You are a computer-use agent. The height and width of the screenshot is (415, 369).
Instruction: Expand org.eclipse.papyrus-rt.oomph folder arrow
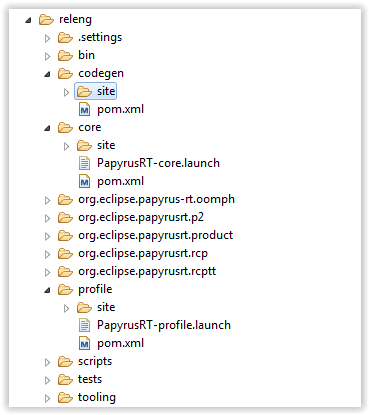pyautogui.click(x=47, y=200)
